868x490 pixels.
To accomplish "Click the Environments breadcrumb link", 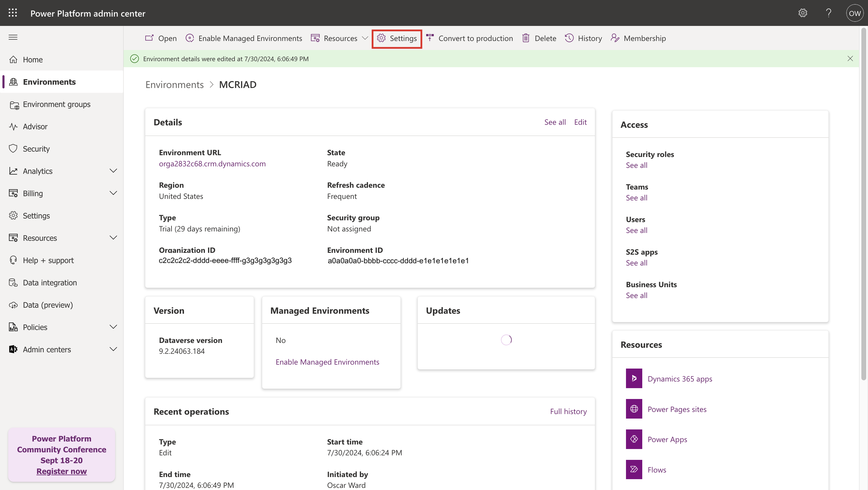I will click(175, 84).
